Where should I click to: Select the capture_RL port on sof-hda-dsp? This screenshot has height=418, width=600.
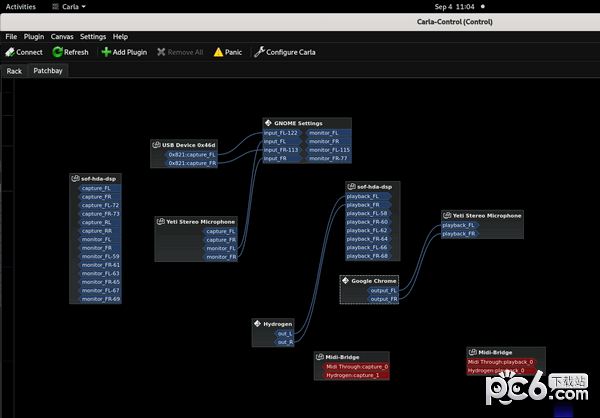[x=99, y=222]
